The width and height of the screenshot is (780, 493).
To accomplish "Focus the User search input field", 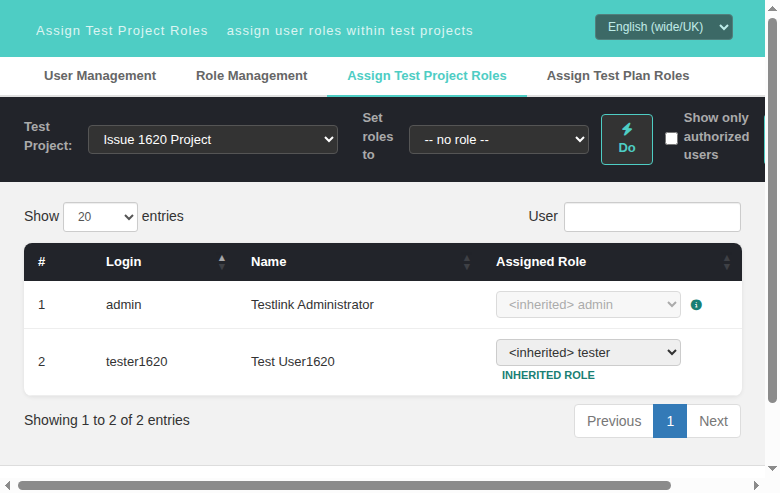I will (x=652, y=217).
